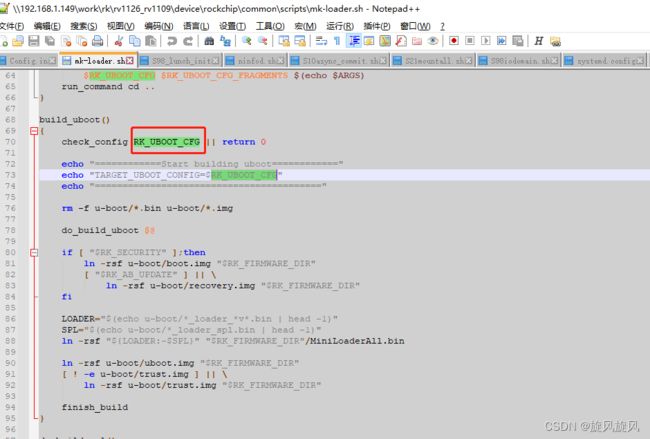Image resolution: width=650 pixels, height=439 pixels.
Task: Click the do_build_uboot call
Action: point(100,230)
